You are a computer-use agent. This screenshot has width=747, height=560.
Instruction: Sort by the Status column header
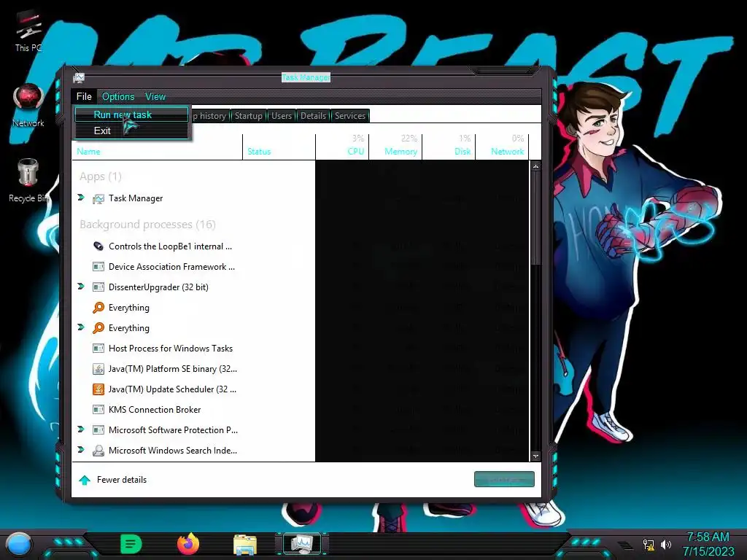[x=279, y=147]
